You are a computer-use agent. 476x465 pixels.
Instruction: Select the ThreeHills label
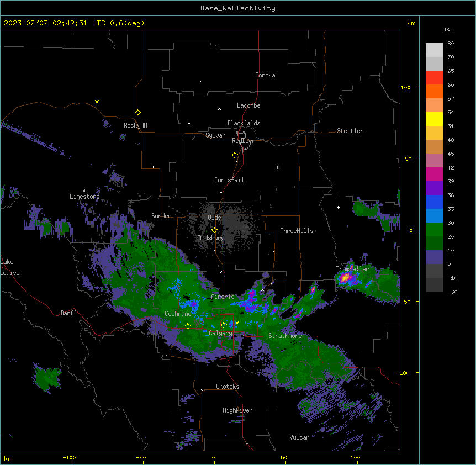(x=297, y=231)
